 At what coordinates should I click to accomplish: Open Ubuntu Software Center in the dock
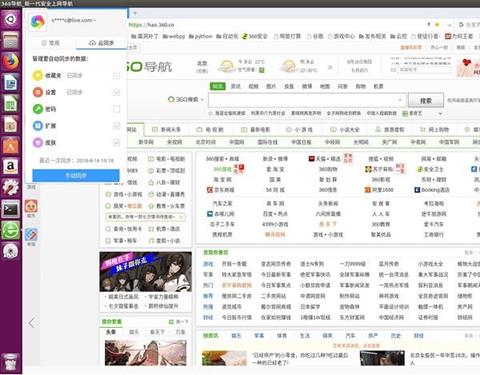coord(11,145)
